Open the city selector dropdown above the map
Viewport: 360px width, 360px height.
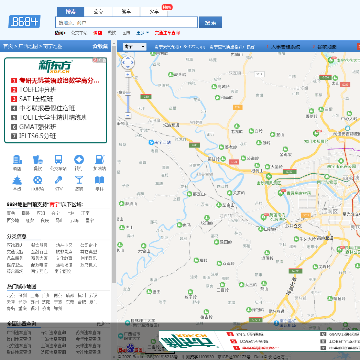134,47
